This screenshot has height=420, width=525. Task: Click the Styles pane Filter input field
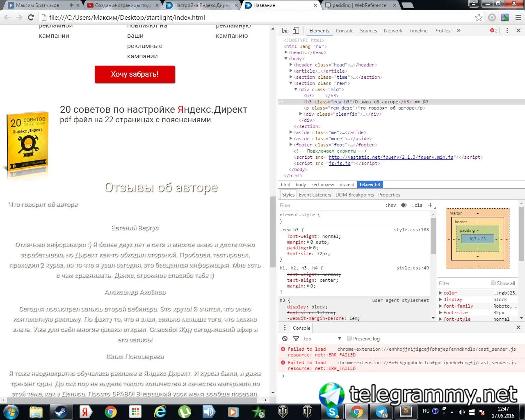click(330, 205)
